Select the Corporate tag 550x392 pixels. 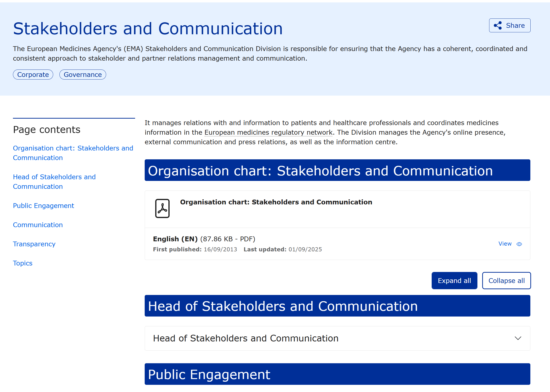(x=33, y=75)
